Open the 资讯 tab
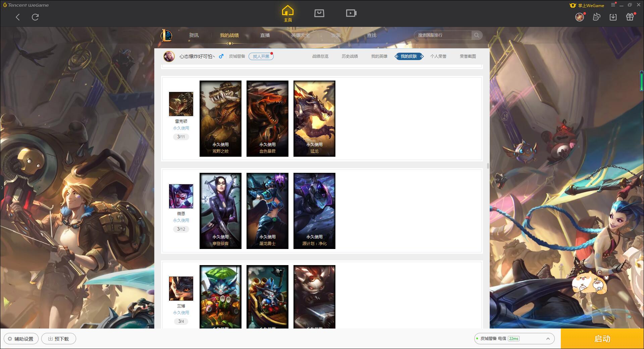644x349 pixels. click(194, 35)
